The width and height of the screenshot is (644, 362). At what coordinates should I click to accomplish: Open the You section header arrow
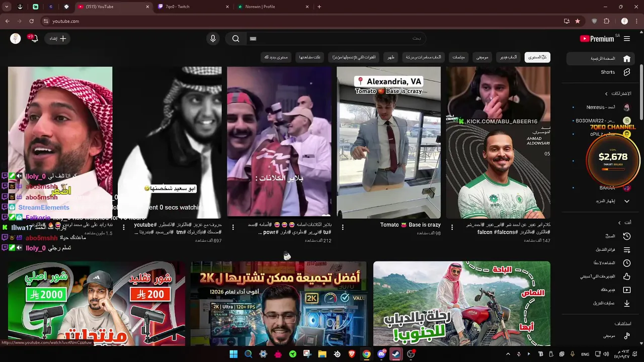(619, 223)
